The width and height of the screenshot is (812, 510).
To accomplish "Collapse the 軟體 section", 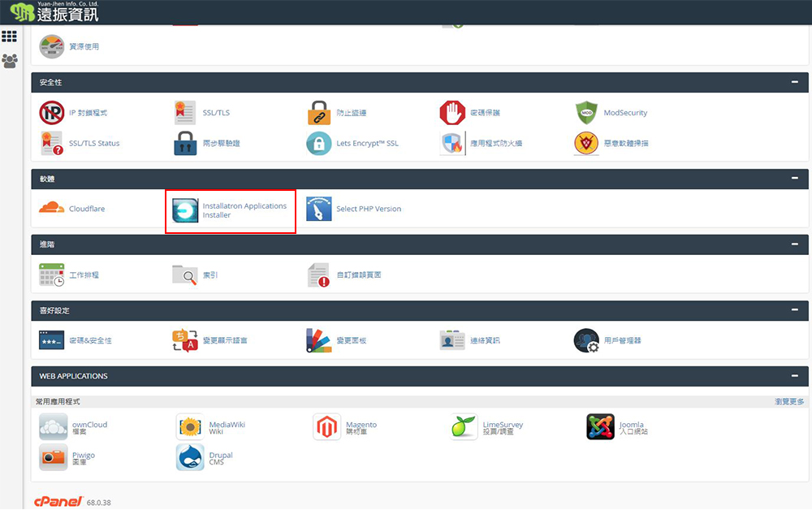I will tap(793, 179).
